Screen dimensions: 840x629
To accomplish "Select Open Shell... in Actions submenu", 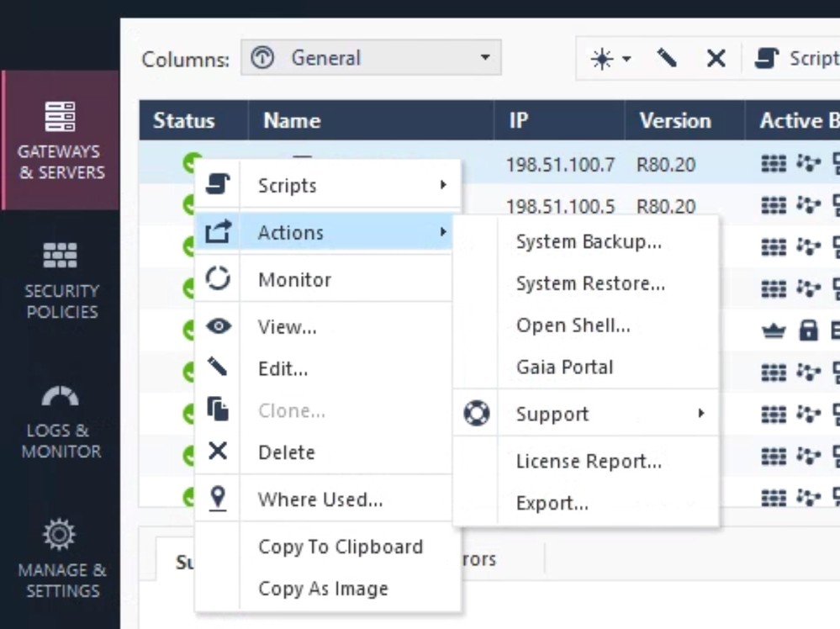I will pos(586,325).
